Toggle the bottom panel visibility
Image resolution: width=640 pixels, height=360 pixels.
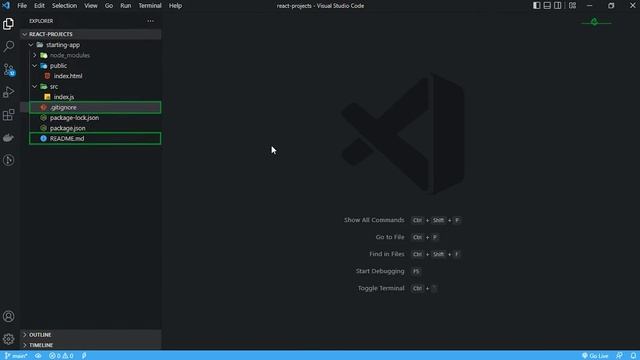(x=547, y=6)
